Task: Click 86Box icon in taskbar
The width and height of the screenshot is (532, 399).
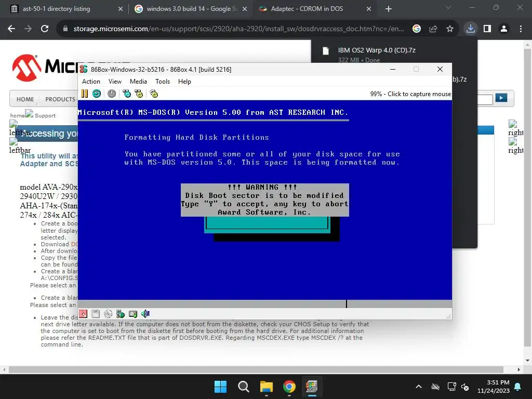Action: point(312,387)
